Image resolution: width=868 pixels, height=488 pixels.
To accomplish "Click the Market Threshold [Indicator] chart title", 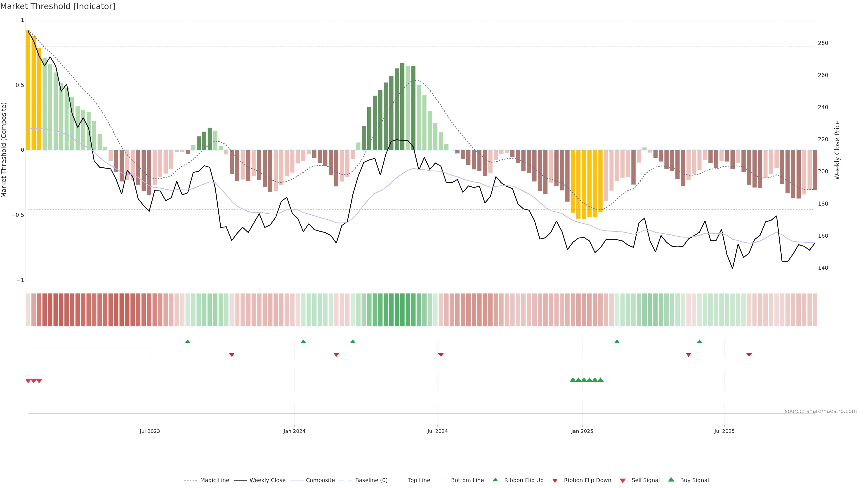I will [x=58, y=6].
